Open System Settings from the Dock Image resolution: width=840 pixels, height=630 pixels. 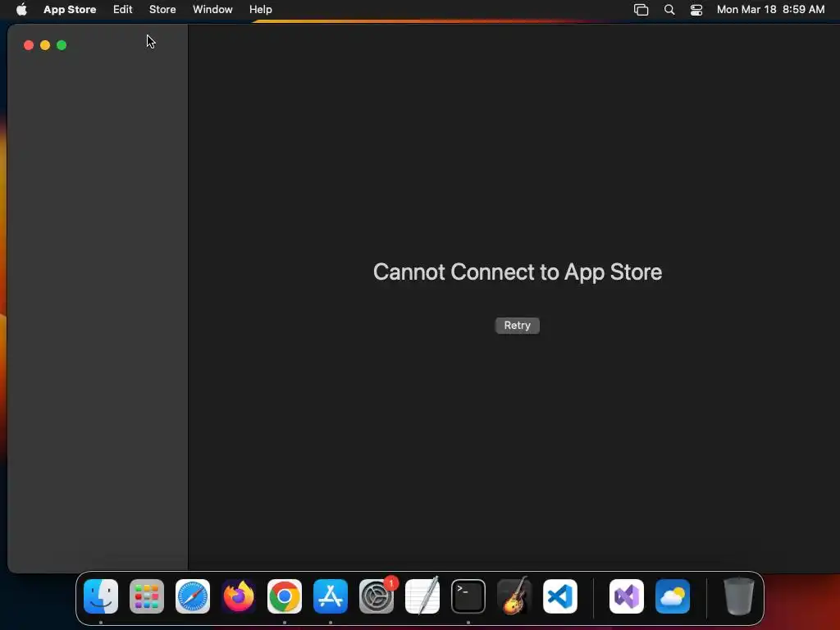[377, 596]
